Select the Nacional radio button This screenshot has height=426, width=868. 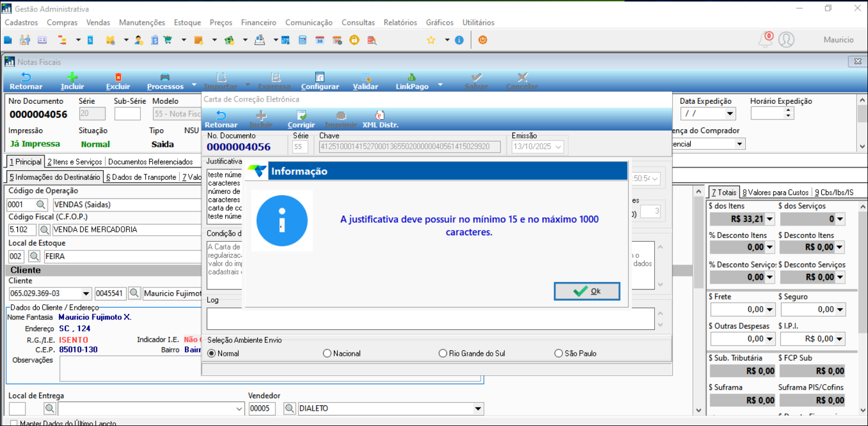[327, 353]
